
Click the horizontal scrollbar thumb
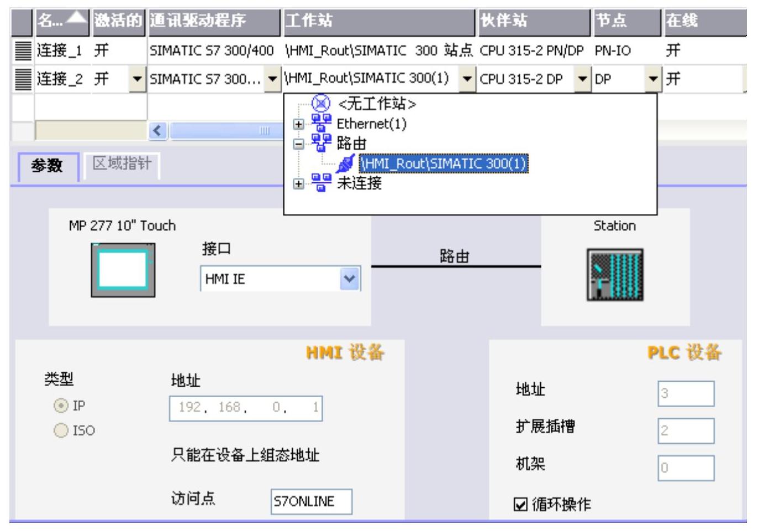pos(226,131)
